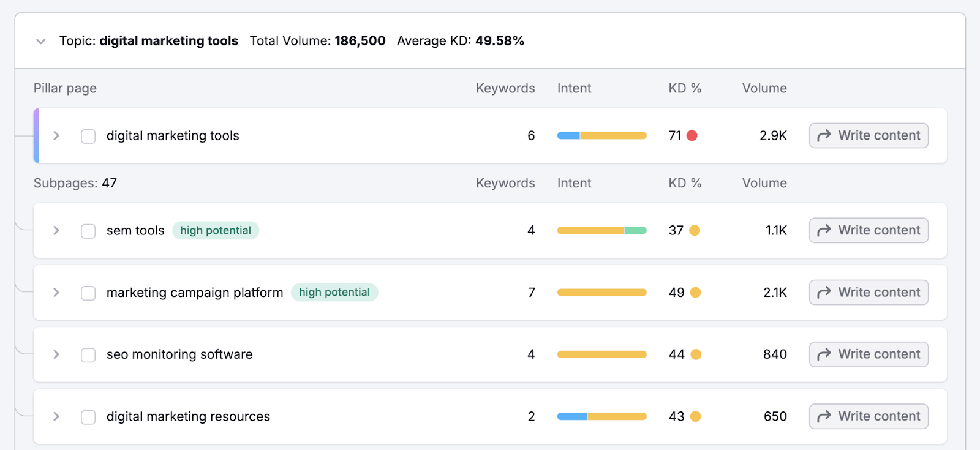
Task: Click the 650 volume value
Action: [775, 416]
